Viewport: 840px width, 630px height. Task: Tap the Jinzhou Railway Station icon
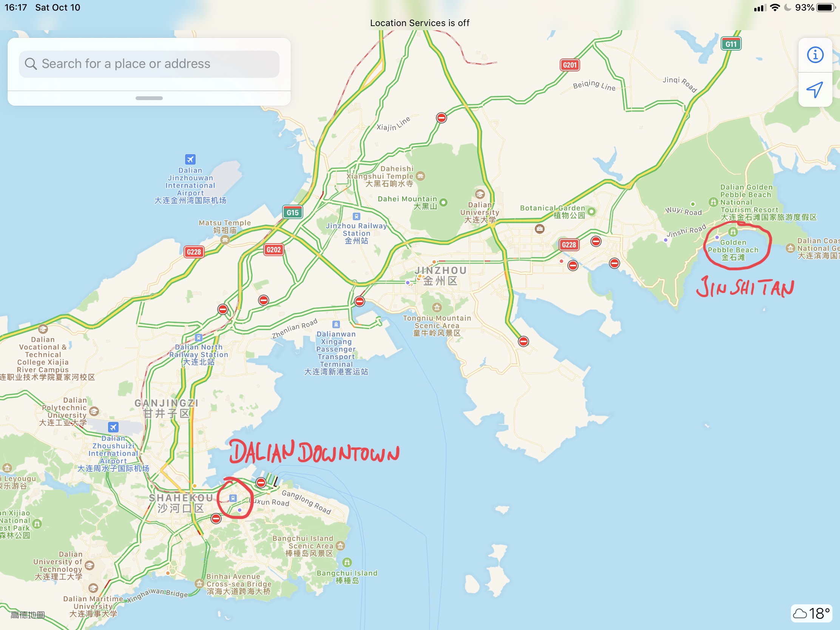coord(356,216)
